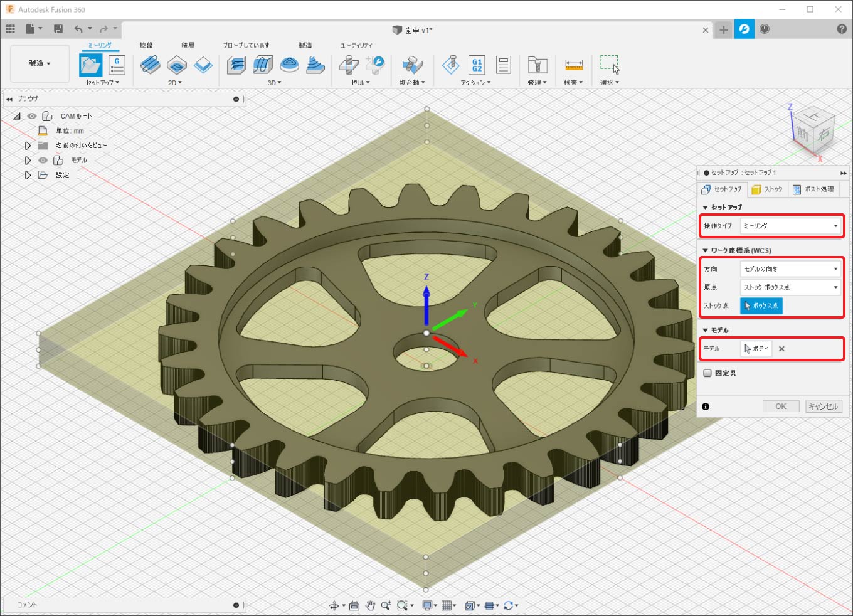Click the Measure ruler icon in toolbar
This screenshot has height=616, width=853.
[573, 65]
